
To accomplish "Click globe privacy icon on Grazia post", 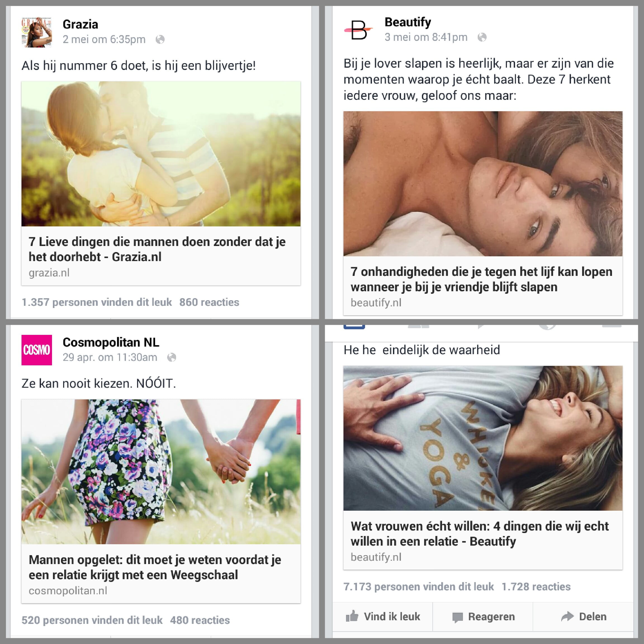I will [160, 40].
